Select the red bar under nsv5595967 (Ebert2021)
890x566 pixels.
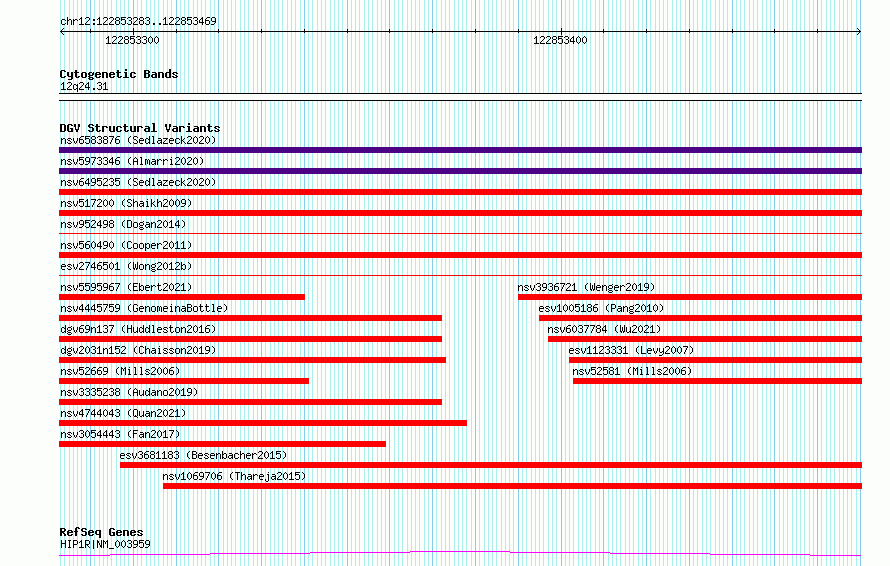182,297
